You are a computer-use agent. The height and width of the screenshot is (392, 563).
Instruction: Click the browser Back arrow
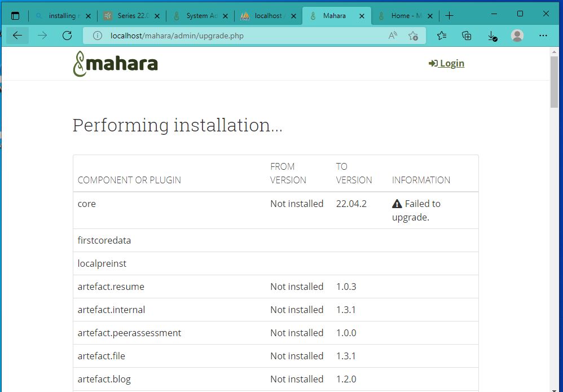[x=17, y=36]
